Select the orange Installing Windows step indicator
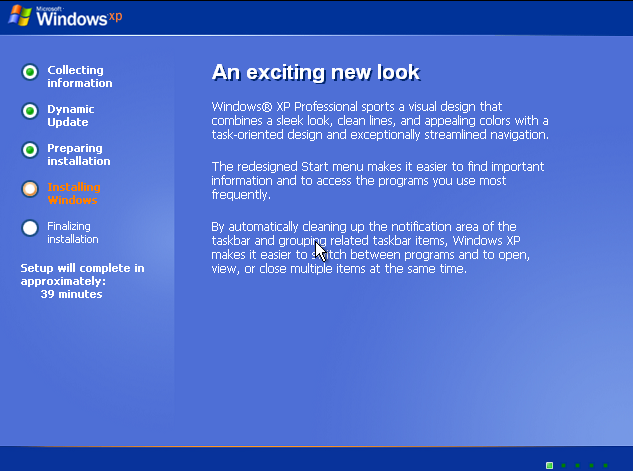This screenshot has height=471, width=633. [x=30, y=188]
